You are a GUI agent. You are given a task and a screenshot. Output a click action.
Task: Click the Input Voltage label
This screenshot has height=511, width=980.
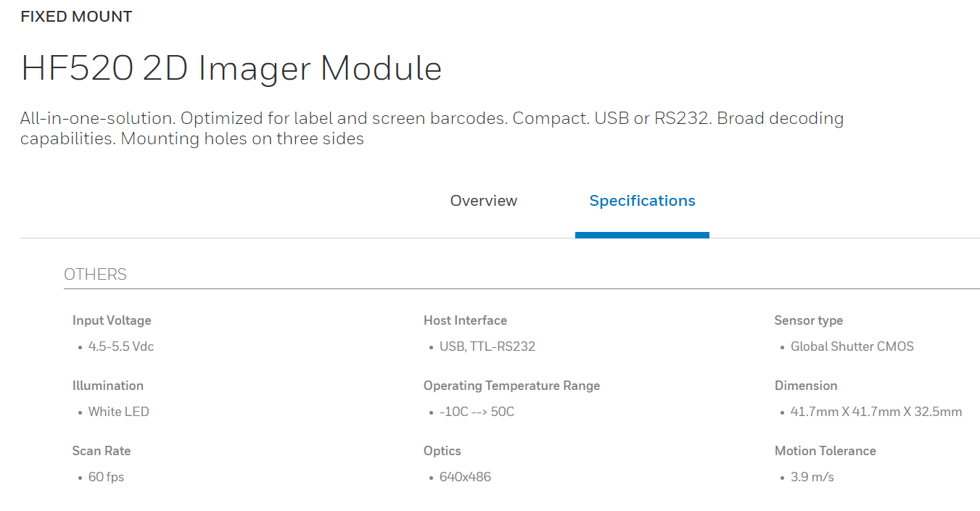(x=112, y=320)
